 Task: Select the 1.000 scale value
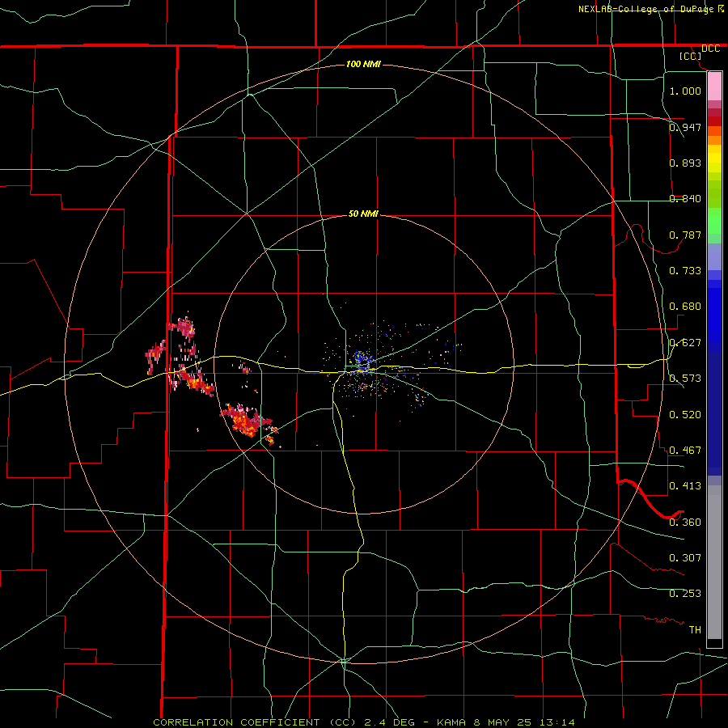pyautogui.click(x=685, y=91)
